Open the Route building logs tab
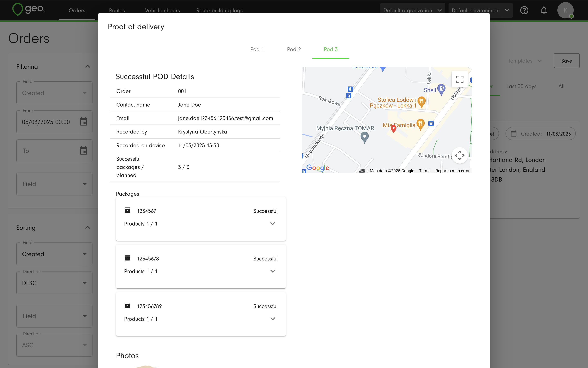588x368 pixels. (x=219, y=10)
